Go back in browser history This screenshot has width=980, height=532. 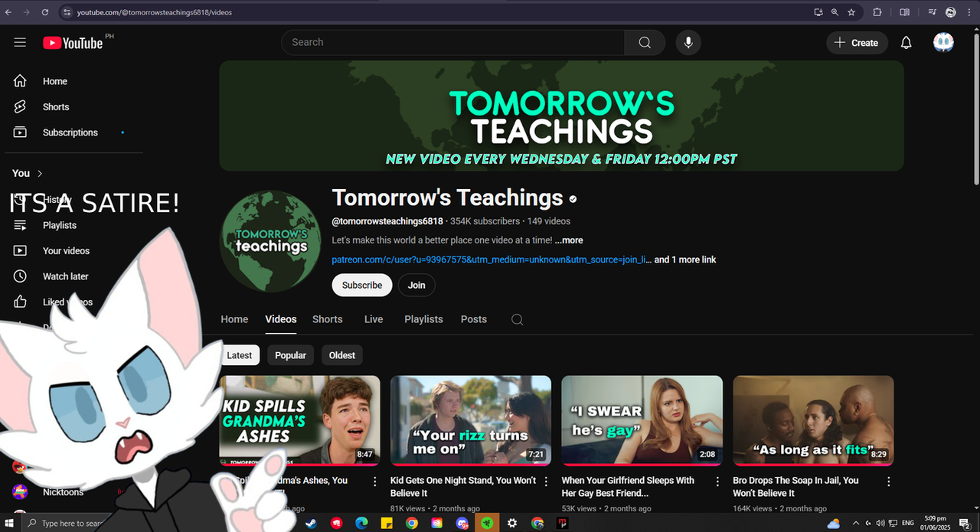pos(8,12)
